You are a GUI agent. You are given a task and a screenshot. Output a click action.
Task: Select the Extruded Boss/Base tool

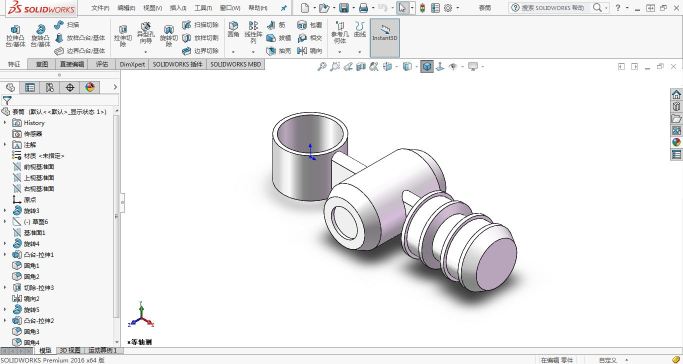click(x=15, y=36)
